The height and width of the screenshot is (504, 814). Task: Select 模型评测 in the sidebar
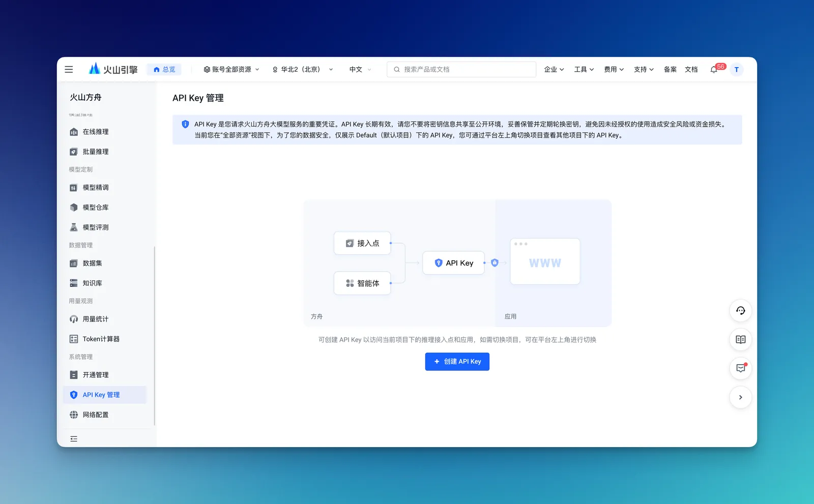tap(96, 227)
